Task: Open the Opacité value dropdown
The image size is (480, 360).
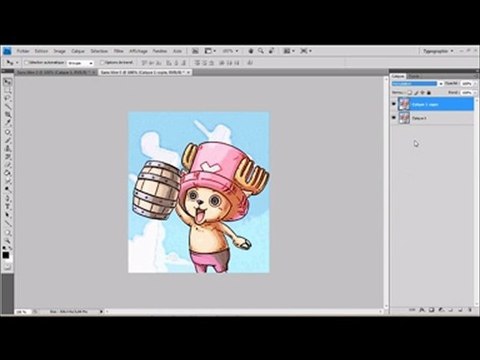Action: click(475, 83)
